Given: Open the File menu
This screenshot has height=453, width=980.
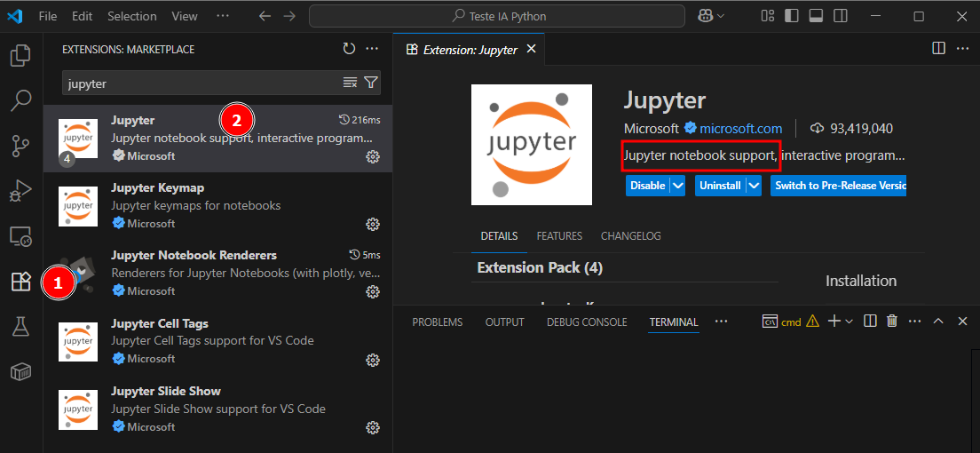Looking at the screenshot, I should tap(48, 16).
